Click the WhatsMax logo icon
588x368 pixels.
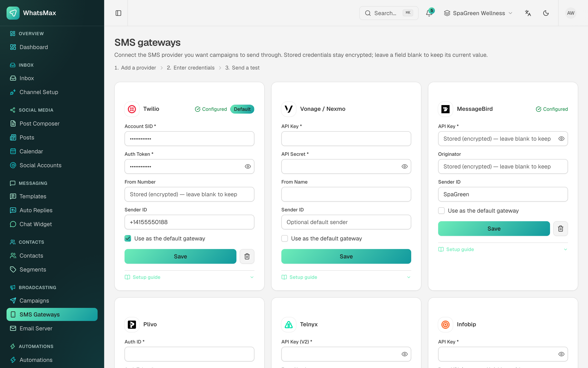coord(13,13)
